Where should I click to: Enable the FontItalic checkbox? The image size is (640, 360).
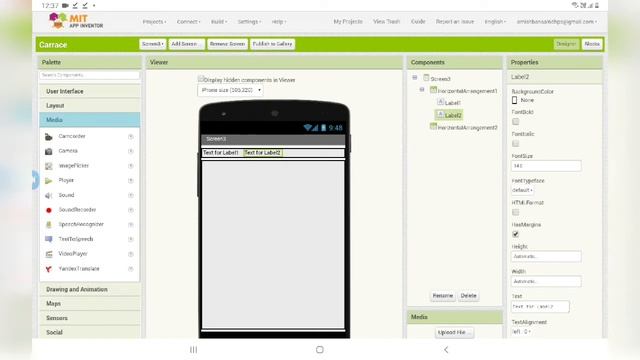pos(516,144)
